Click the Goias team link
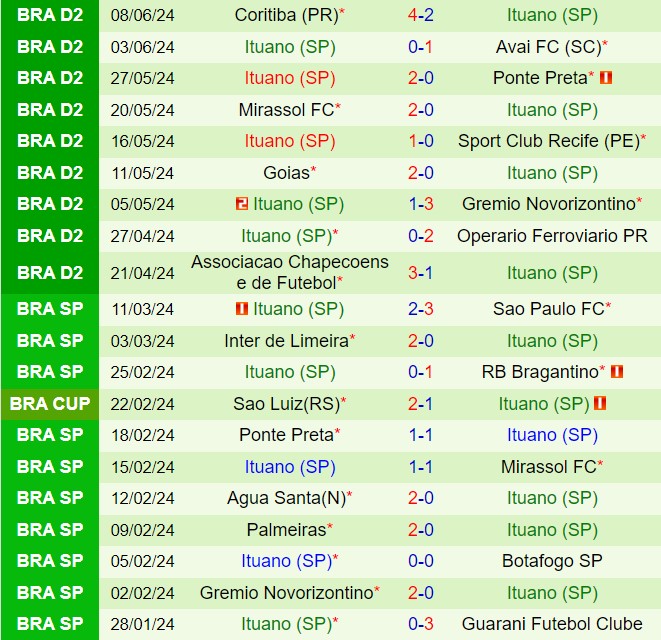The width and height of the screenshot is (661, 640). [x=286, y=173]
